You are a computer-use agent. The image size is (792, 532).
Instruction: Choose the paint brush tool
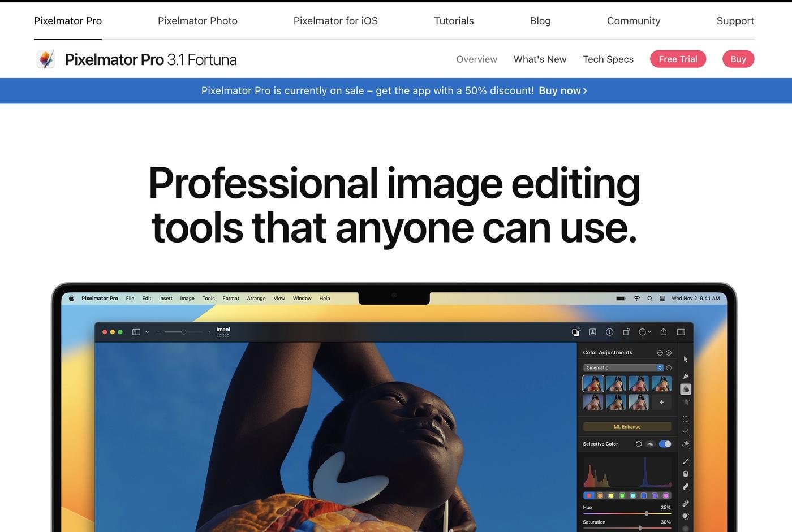[x=686, y=461]
